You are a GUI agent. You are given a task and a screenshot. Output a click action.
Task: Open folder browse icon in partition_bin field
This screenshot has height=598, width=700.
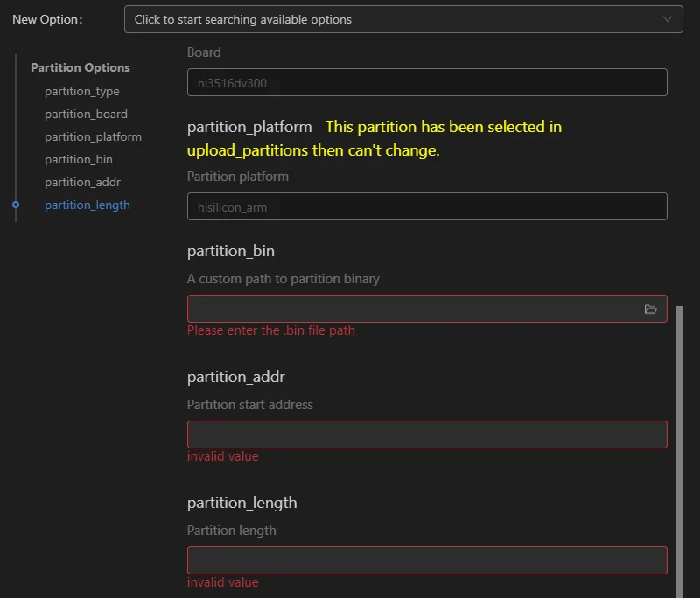pos(650,309)
